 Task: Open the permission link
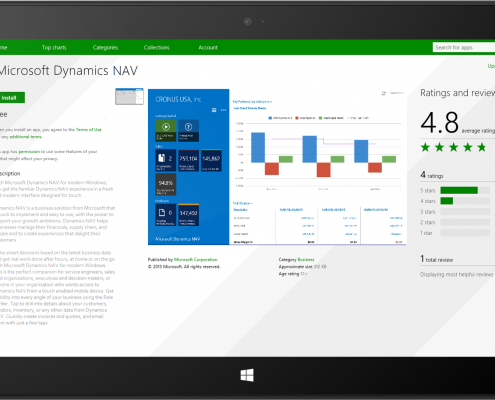tap(29, 152)
